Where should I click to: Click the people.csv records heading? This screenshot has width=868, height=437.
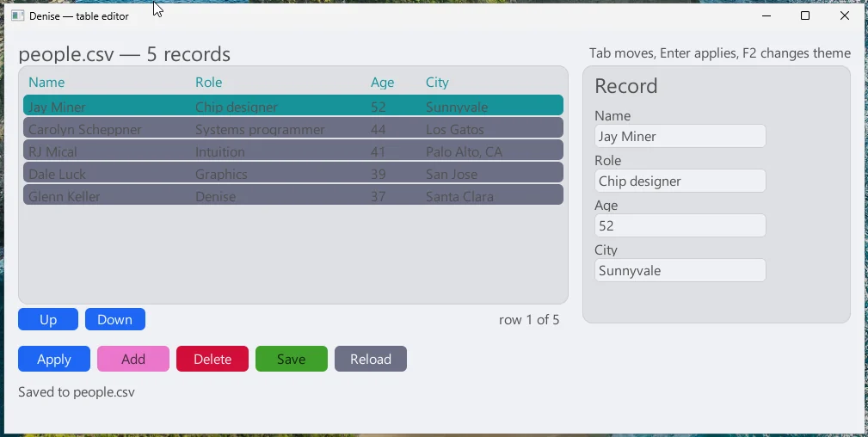tap(125, 54)
